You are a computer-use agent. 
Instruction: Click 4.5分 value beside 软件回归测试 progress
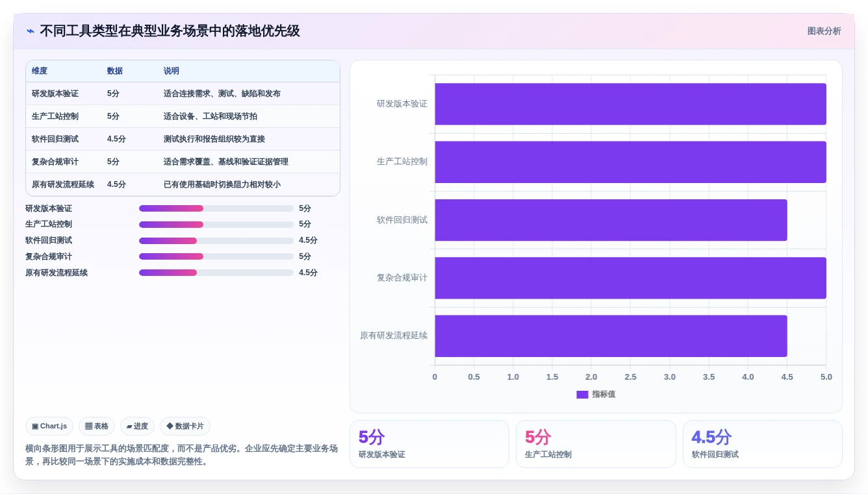pyautogui.click(x=308, y=240)
